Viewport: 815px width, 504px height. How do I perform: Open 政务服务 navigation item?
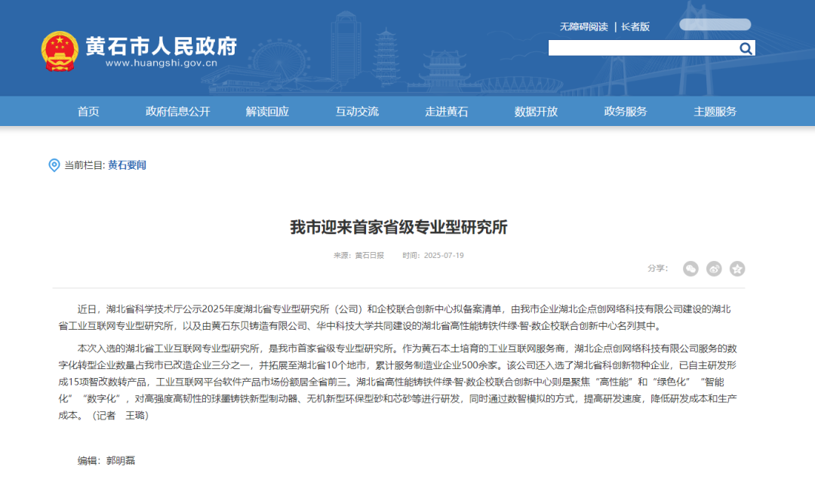tap(626, 112)
